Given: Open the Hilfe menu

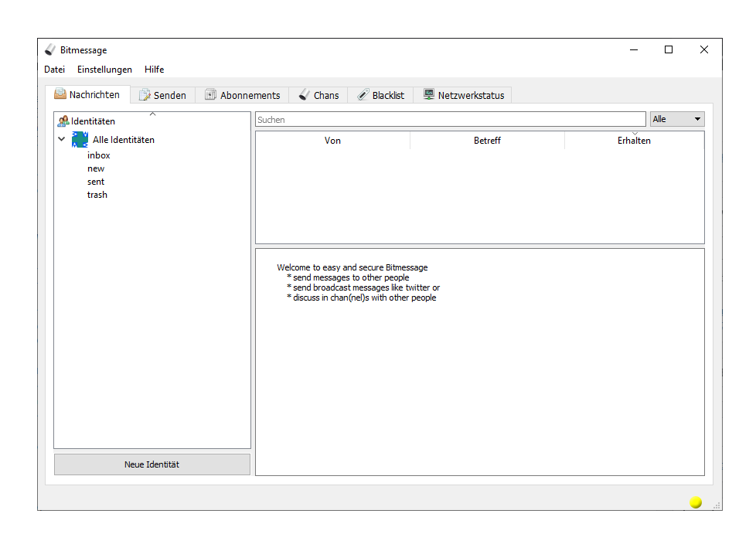Looking at the screenshot, I should 155,70.
